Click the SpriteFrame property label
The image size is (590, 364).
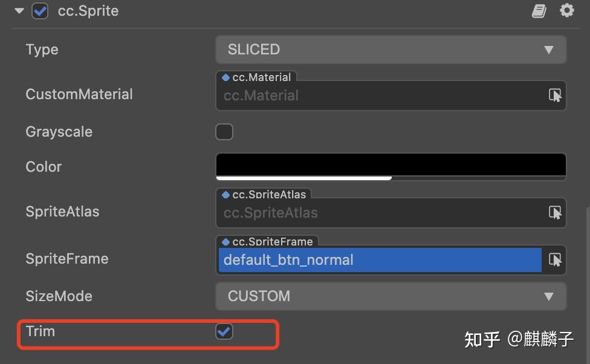(67, 259)
